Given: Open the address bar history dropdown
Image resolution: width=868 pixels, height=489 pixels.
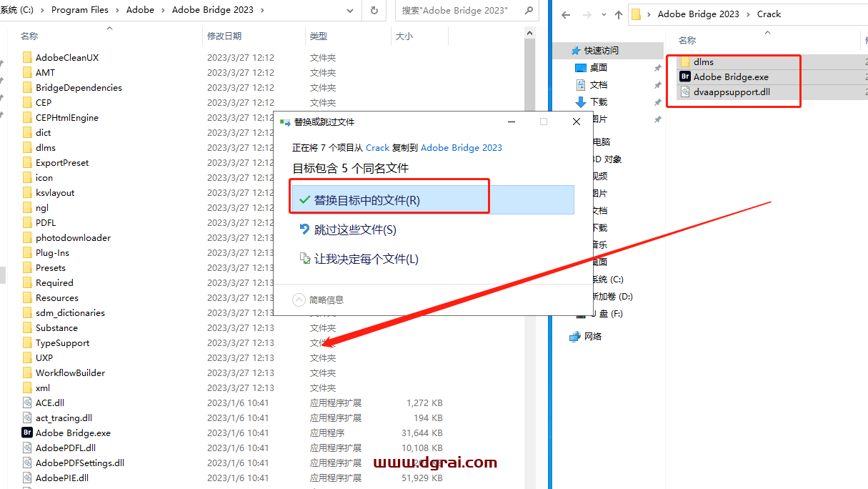Looking at the screenshot, I should click(x=349, y=10).
